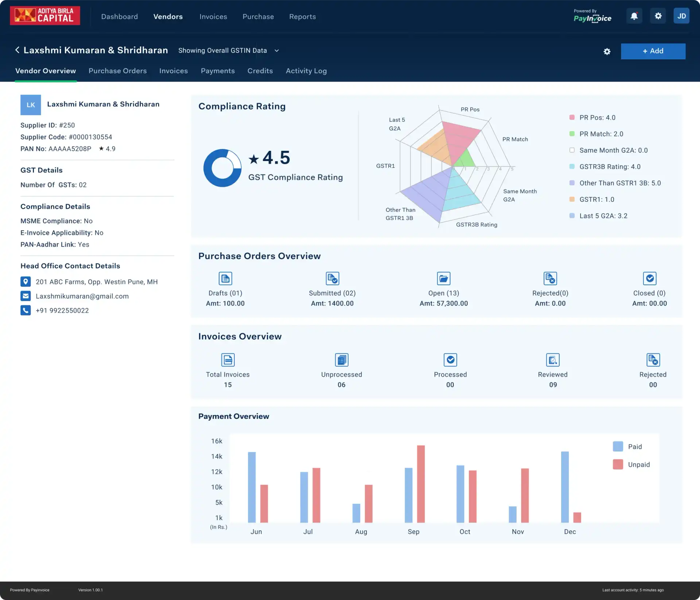Click the LK vendor avatar

[x=31, y=105]
